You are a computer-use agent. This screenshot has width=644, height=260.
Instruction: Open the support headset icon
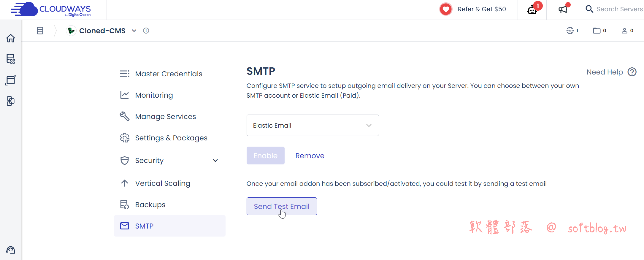coord(11,250)
